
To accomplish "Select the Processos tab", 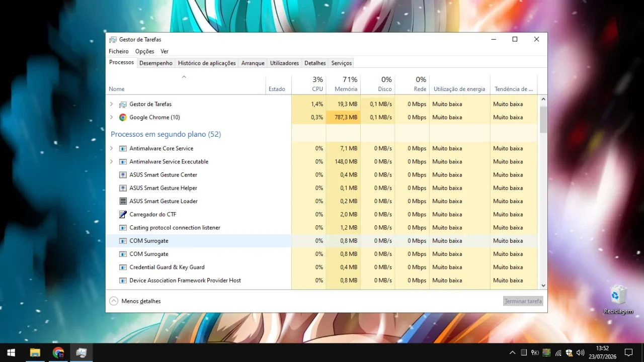I will pos(121,62).
